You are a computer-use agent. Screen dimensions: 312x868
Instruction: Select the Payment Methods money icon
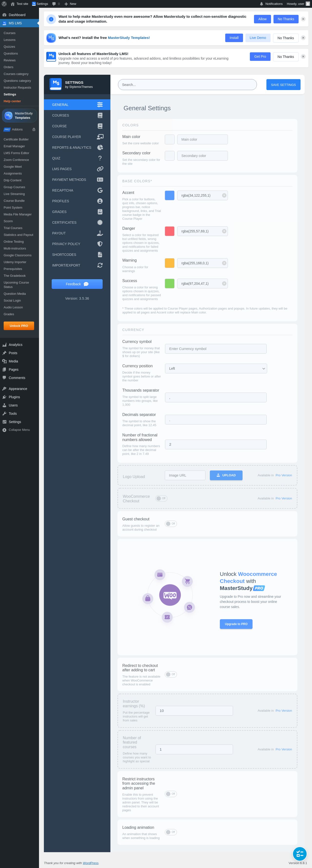tap(100, 180)
